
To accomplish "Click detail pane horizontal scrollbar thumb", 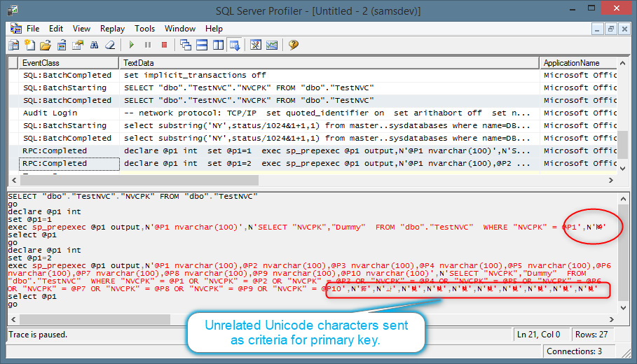I will [x=95, y=320].
